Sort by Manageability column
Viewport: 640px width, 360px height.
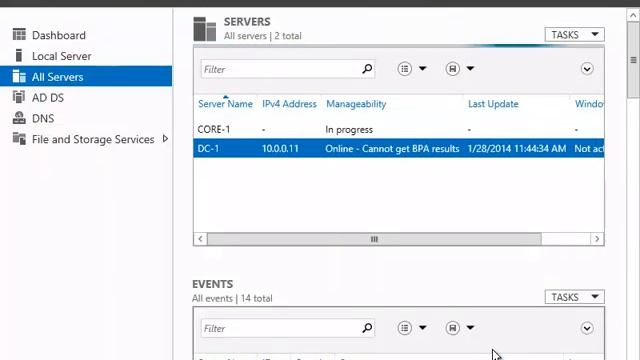coord(356,104)
